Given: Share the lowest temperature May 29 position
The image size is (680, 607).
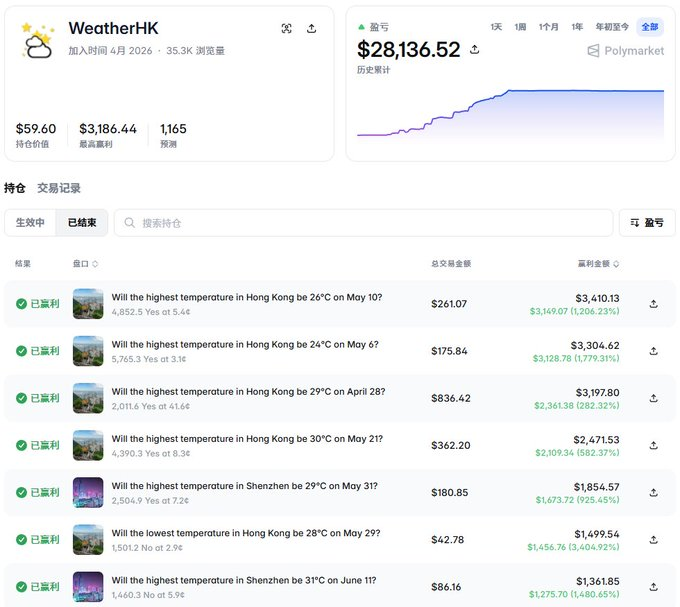Looking at the screenshot, I should pyautogui.click(x=654, y=540).
